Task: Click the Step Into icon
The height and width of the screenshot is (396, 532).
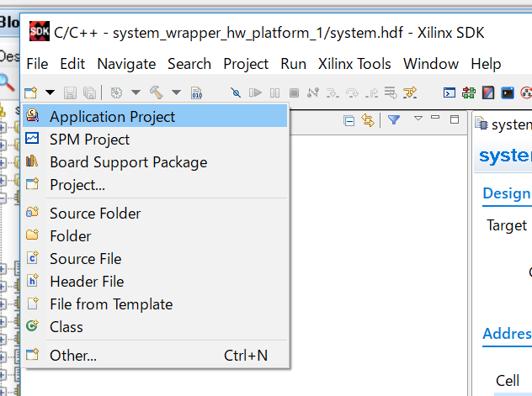Action: pyautogui.click(x=332, y=92)
